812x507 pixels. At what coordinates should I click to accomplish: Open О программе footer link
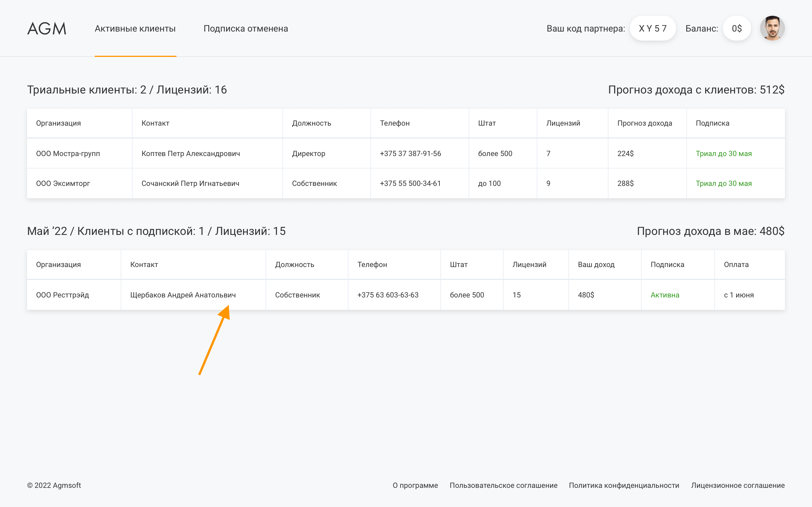(x=415, y=485)
